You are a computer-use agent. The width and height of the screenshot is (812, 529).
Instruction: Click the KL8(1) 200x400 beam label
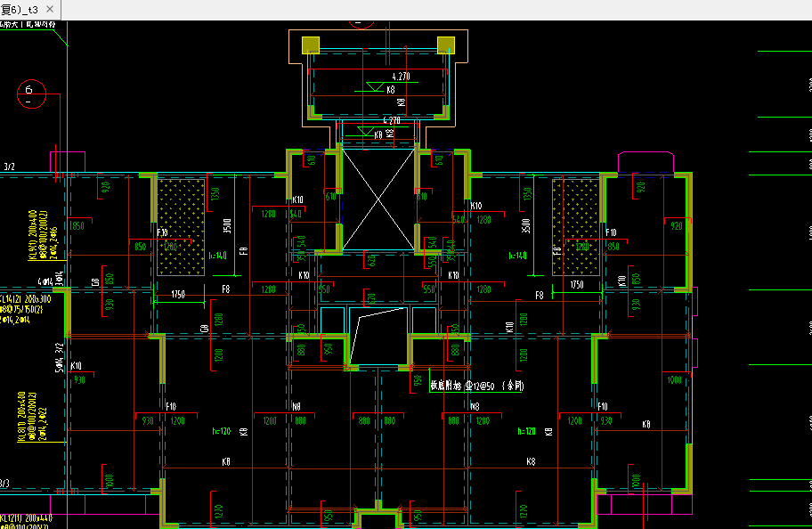[x=21, y=417]
